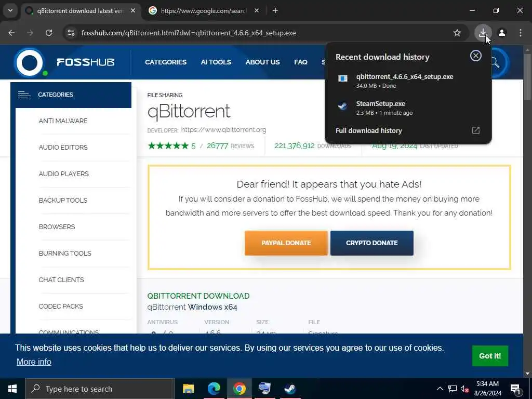Click the CRYPTO DONATE button

coord(372,243)
